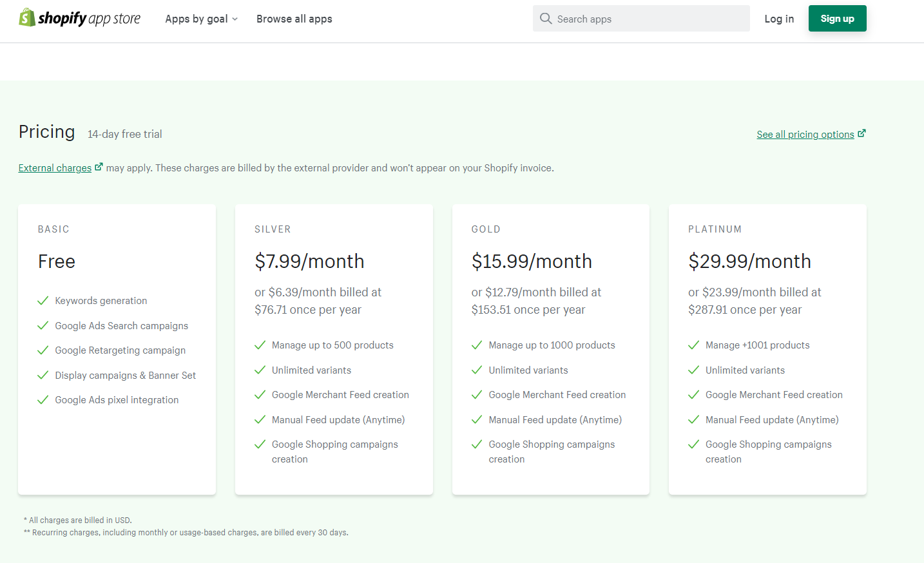Click the Gold plan Google Shopping campaigns checkmark

pos(477,444)
